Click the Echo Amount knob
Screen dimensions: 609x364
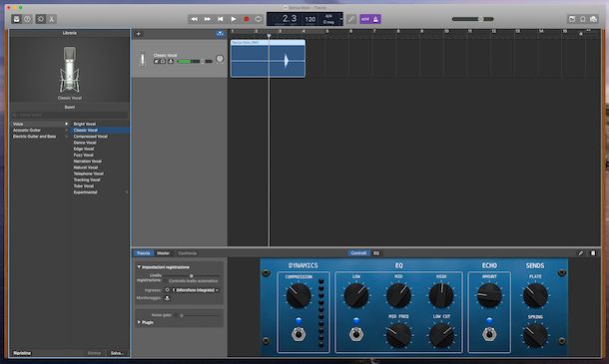click(489, 295)
